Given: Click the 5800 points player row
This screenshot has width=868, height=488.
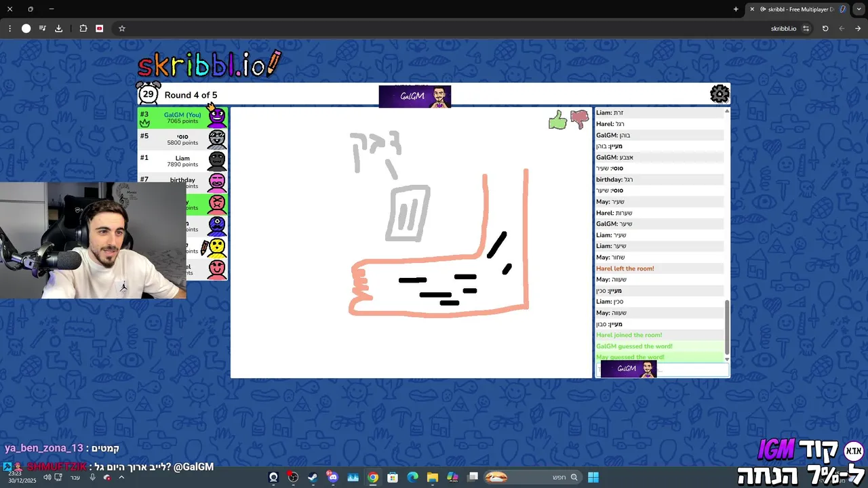Looking at the screenshot, I should click(x=182, y=139).
